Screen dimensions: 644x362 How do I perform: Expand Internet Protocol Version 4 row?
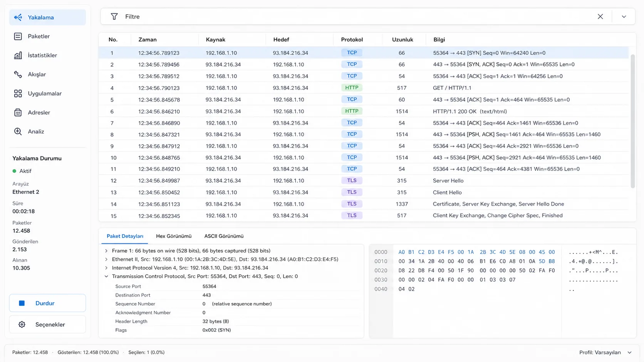pos(106,268)
